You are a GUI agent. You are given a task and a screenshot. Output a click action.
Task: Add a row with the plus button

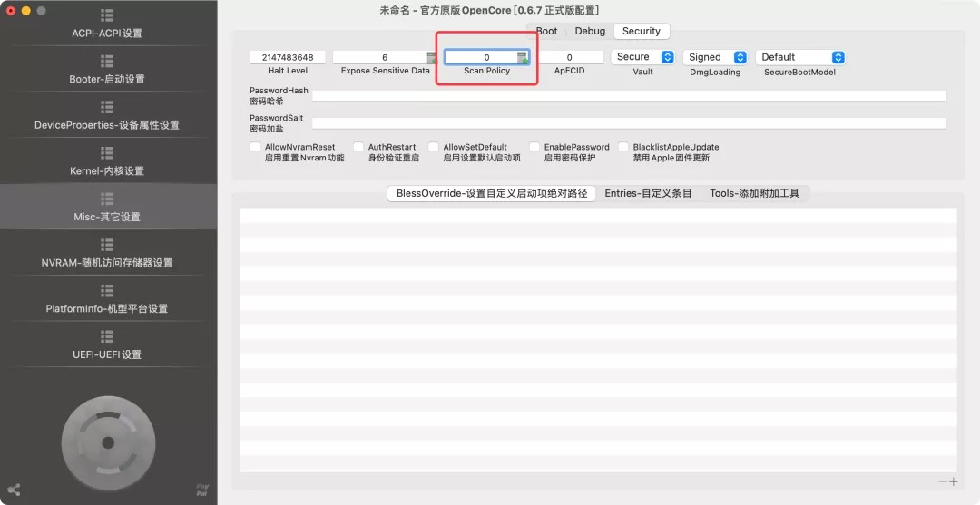pos(953,482)
